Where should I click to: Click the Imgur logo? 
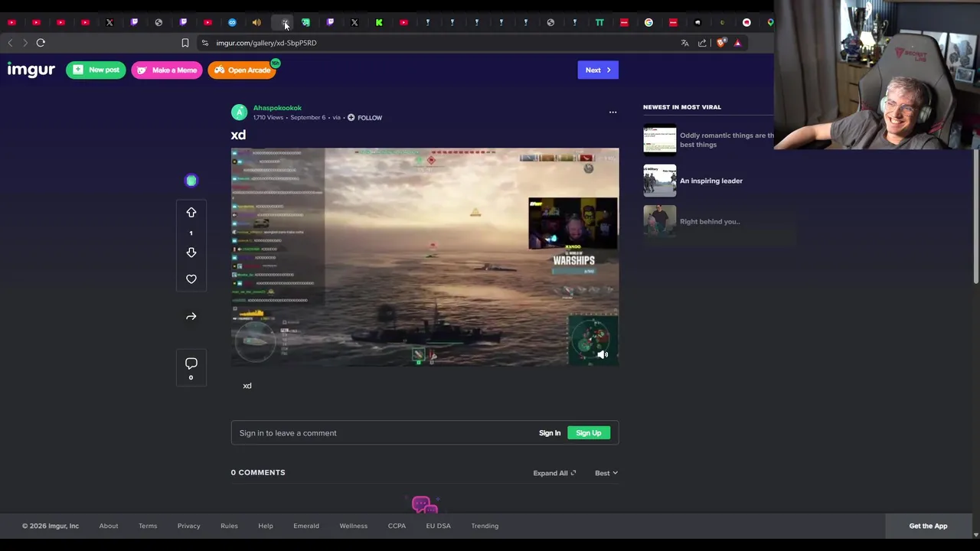pyautogui.click(x=31, y=70)
